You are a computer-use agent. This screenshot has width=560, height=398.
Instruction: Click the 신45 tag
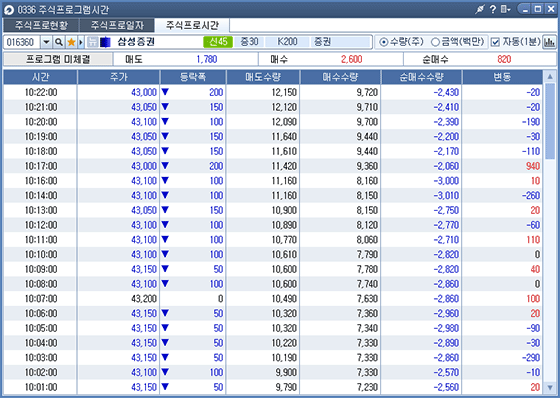tap(218, 42)
